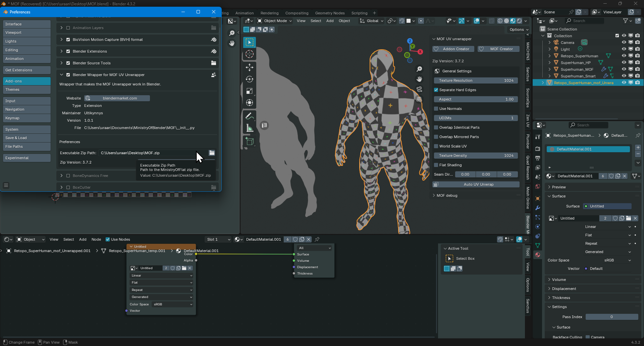This screenshot has height=346, width=644.
Task: Disable Blender Source Tools add-on
Action: point(68,63)
